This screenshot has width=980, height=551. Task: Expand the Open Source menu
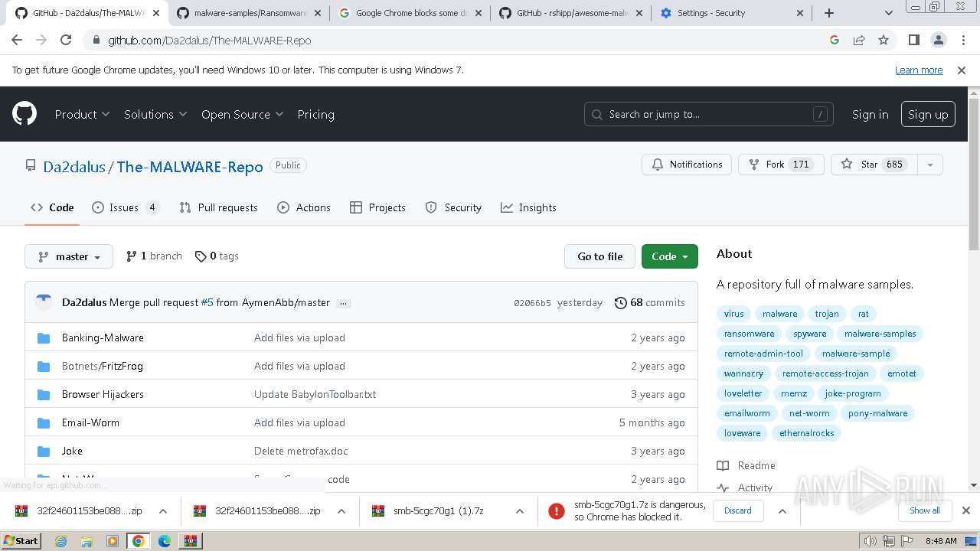pos(242,114)
